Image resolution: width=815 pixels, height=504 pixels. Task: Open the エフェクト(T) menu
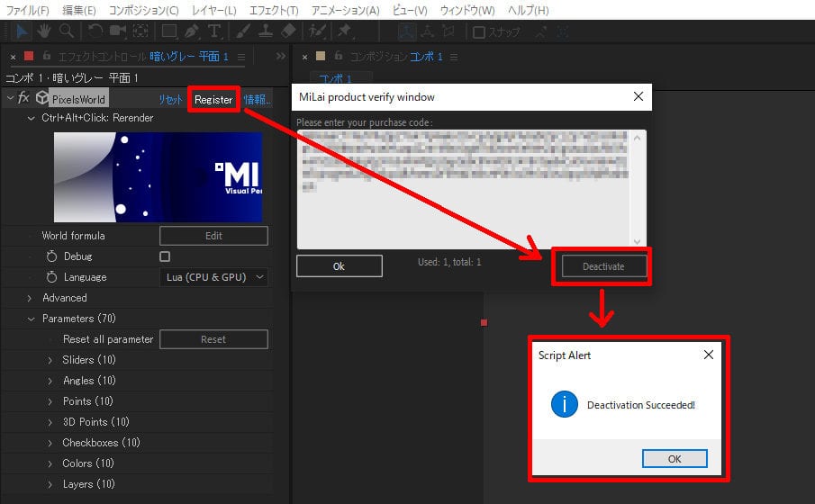point(275,10)
